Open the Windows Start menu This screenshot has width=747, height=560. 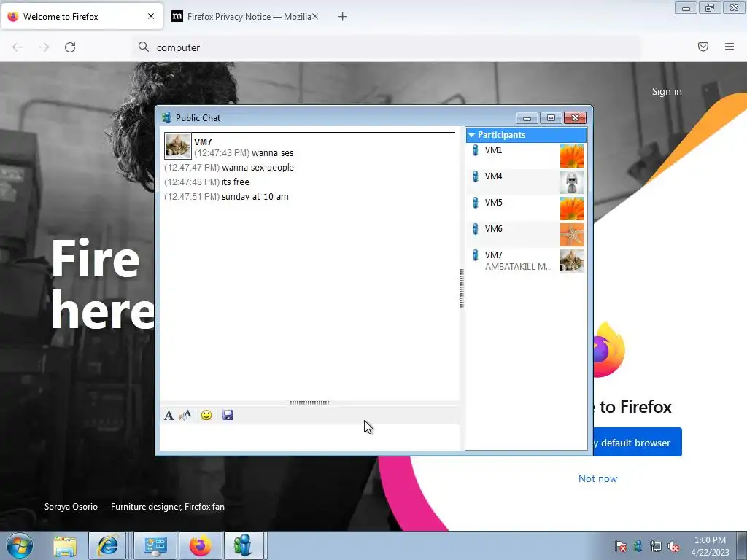click(20, 545)
